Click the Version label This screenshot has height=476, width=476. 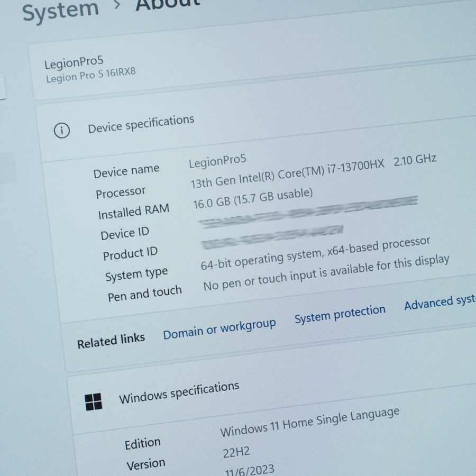point(146,465)
